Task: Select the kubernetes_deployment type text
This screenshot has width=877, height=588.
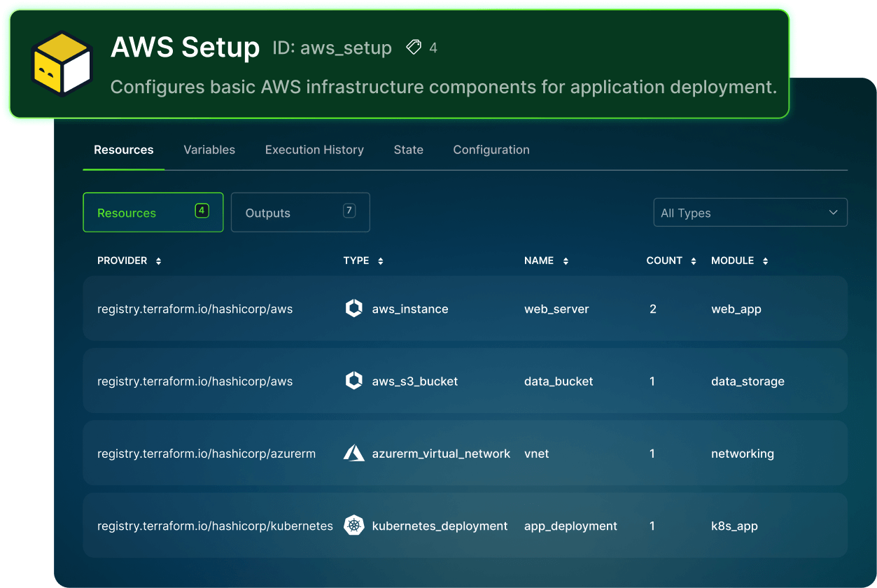Action: 440,526
